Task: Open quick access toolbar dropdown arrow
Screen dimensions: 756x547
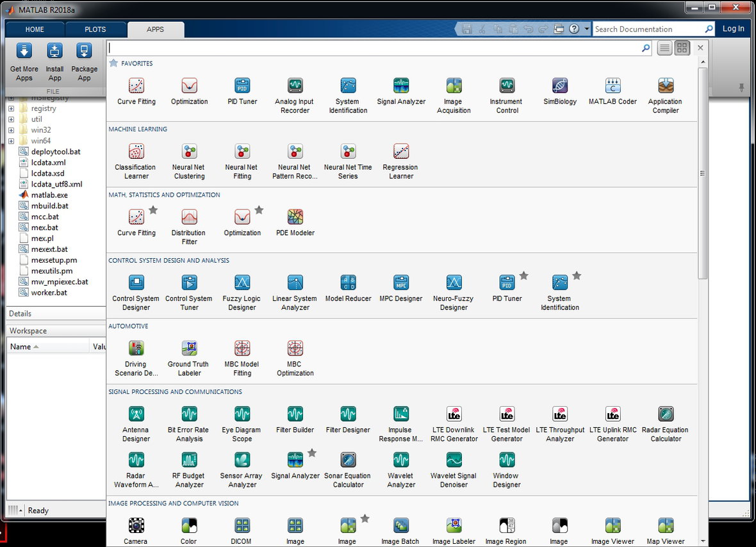Action: 587,29
